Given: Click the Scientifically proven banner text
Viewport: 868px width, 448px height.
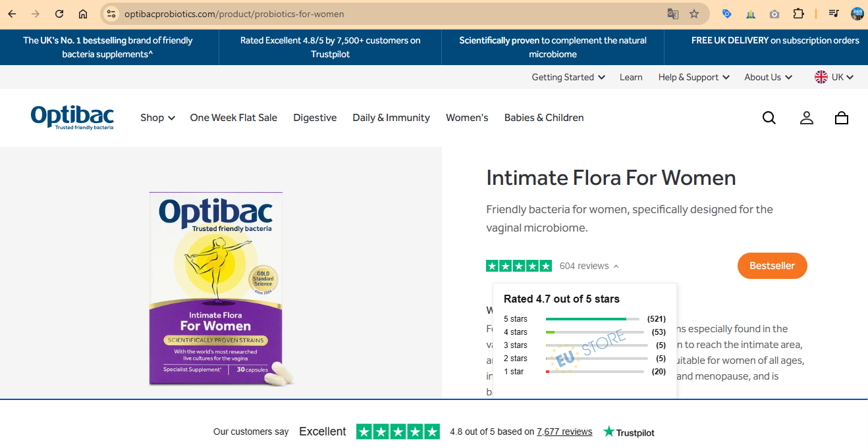Looking at the screenshot, I should point(553,47).
